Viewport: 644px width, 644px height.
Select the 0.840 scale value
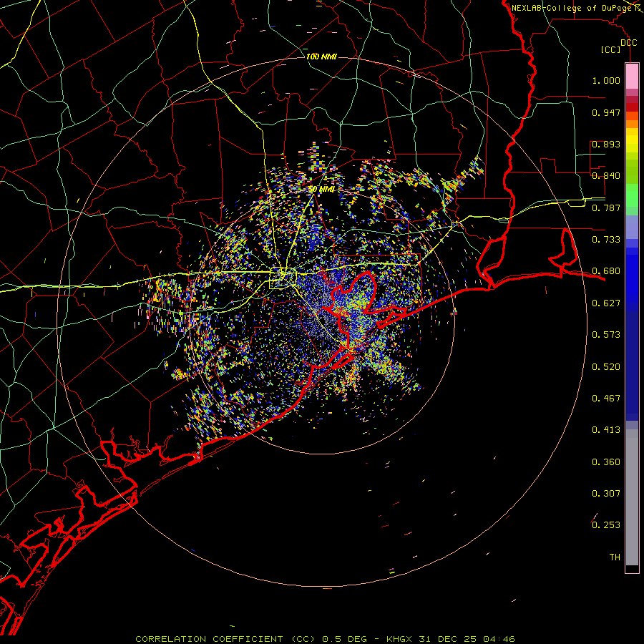(606, 176)
